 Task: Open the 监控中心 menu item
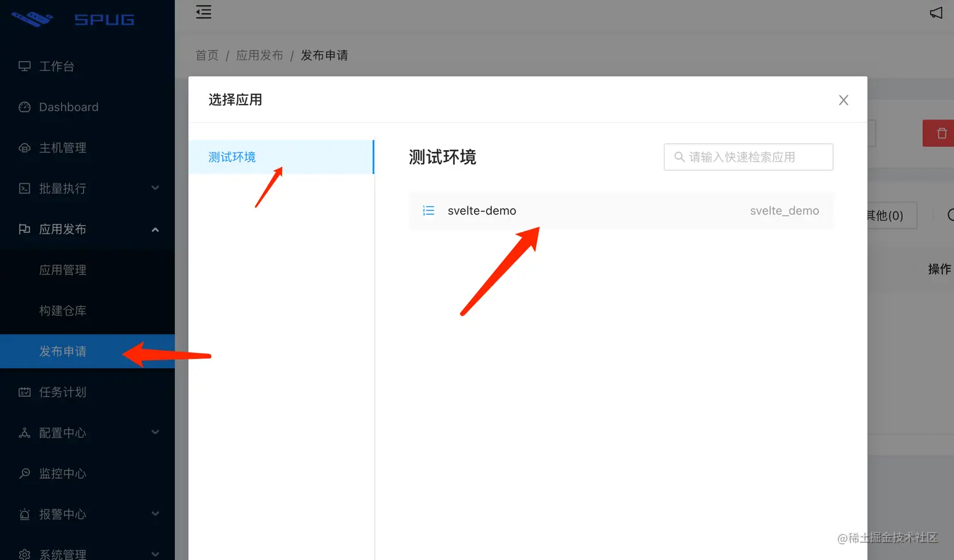click(x=87, y=474)
